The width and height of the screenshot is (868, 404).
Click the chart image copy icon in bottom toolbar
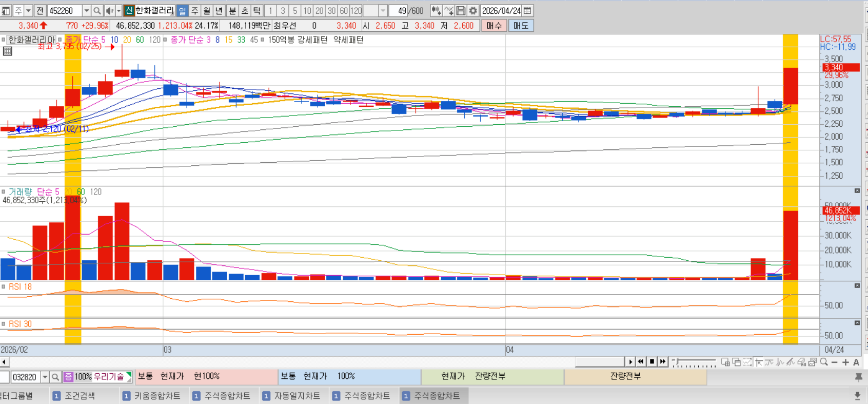(813, 362)
